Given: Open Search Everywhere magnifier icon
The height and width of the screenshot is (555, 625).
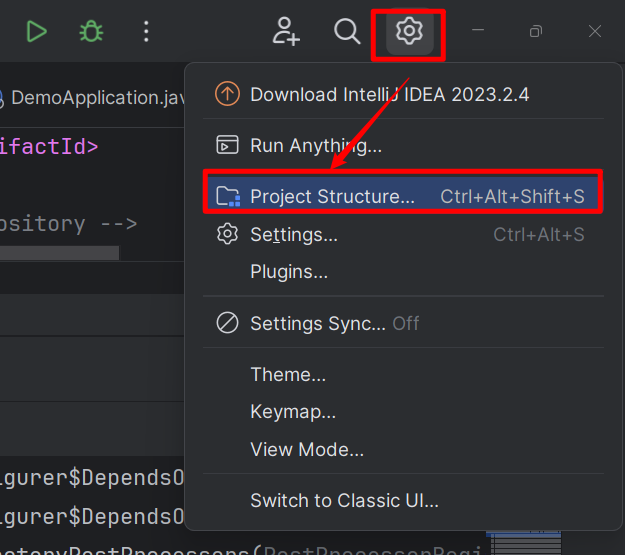Looking at the screenshot, I should tap(347, 32).
